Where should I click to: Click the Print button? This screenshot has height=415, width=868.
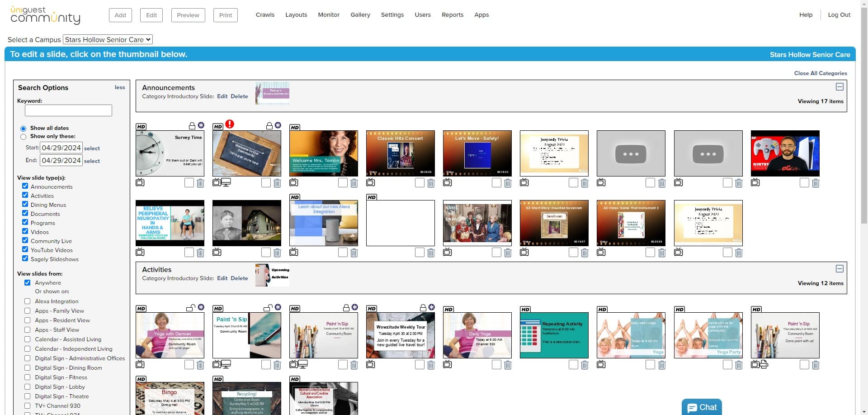(x=226, y=15)
